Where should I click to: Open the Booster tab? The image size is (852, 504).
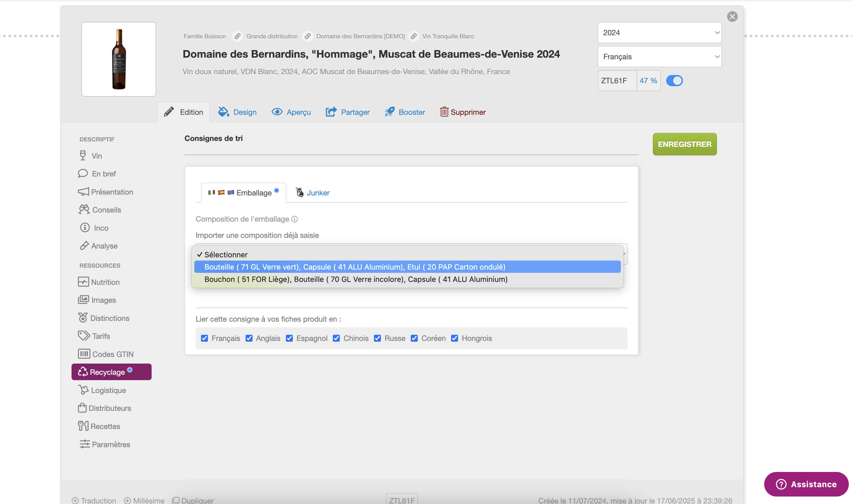[x=405, y=112]
